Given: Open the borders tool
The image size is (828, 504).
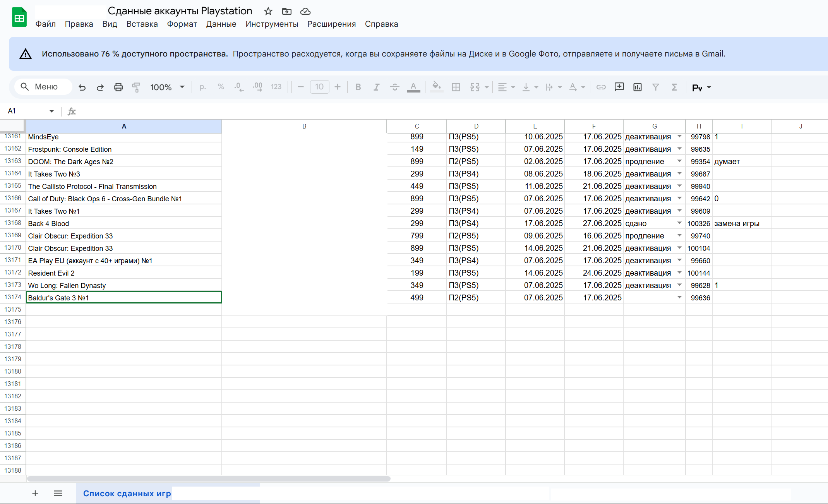Looking at the screenshot, I should click(456, 87).
